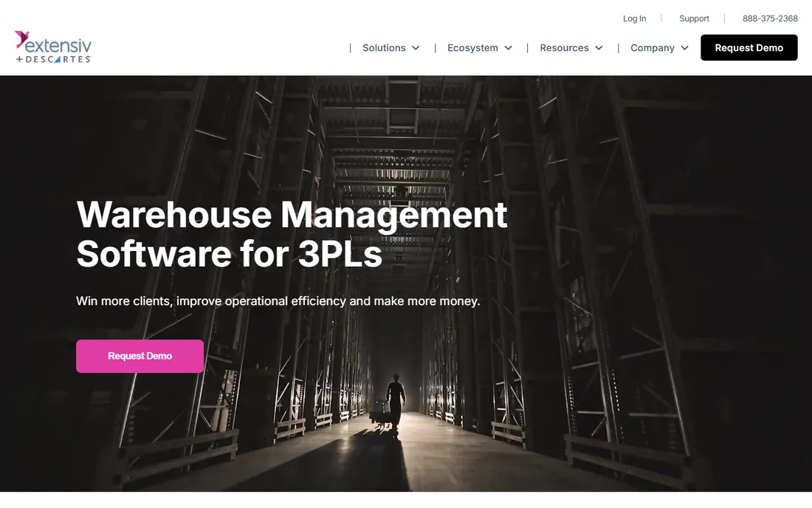This screenshot has height=508, width=812.
Task: Expand the Resources chevron arrow
Action: (599, 48)
